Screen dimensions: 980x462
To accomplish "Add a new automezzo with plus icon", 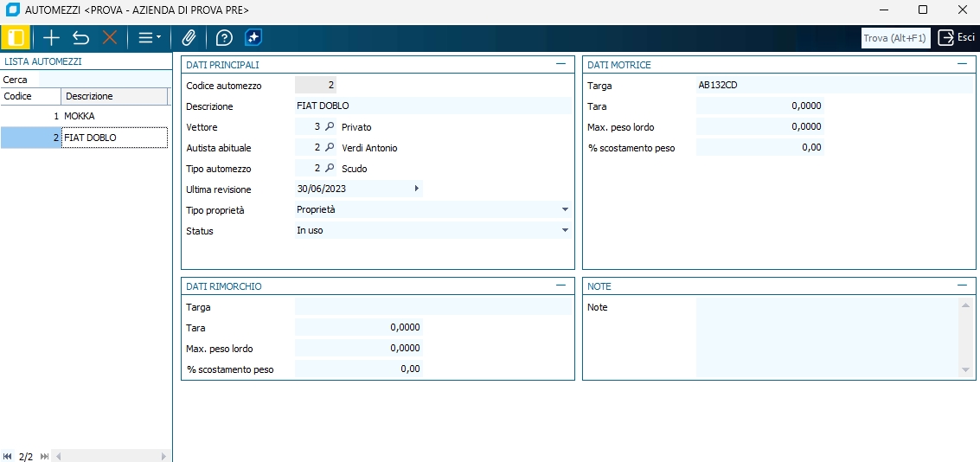I will (x=51, y=38).
